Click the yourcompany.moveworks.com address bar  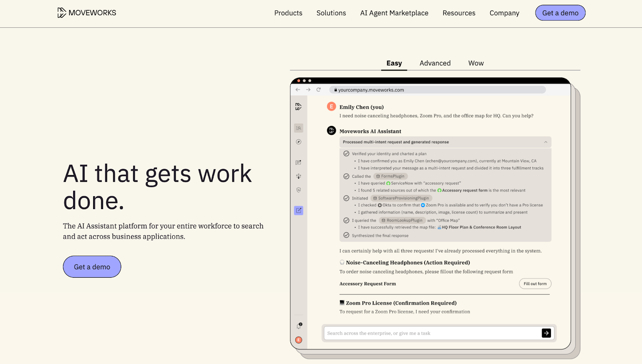coord(437,90)
